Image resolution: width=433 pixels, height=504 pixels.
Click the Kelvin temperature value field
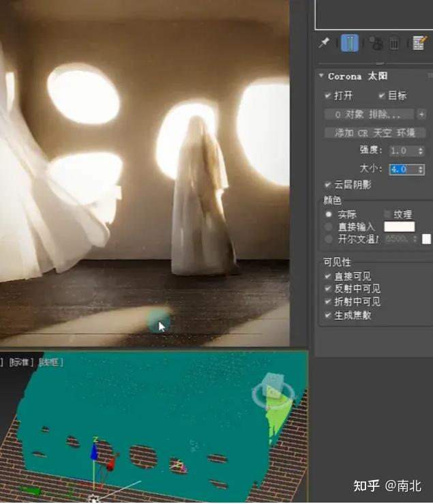(x=398, y=239)
